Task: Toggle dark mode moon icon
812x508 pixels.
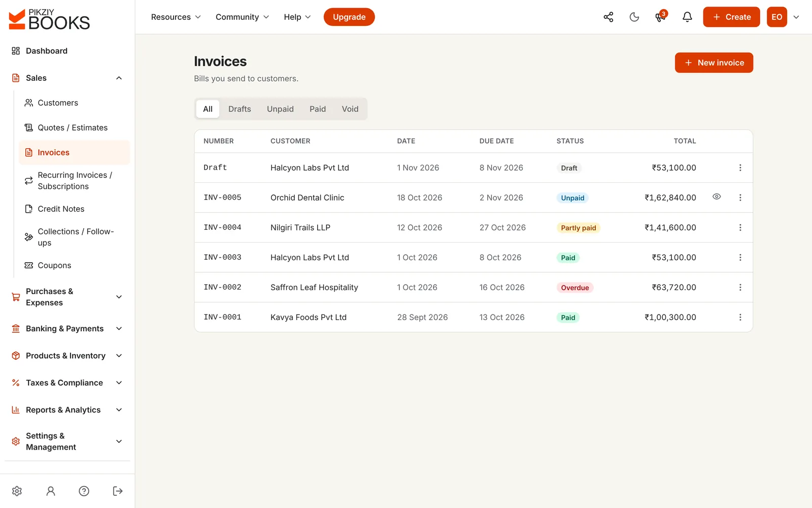Action: tap(634, 17)
